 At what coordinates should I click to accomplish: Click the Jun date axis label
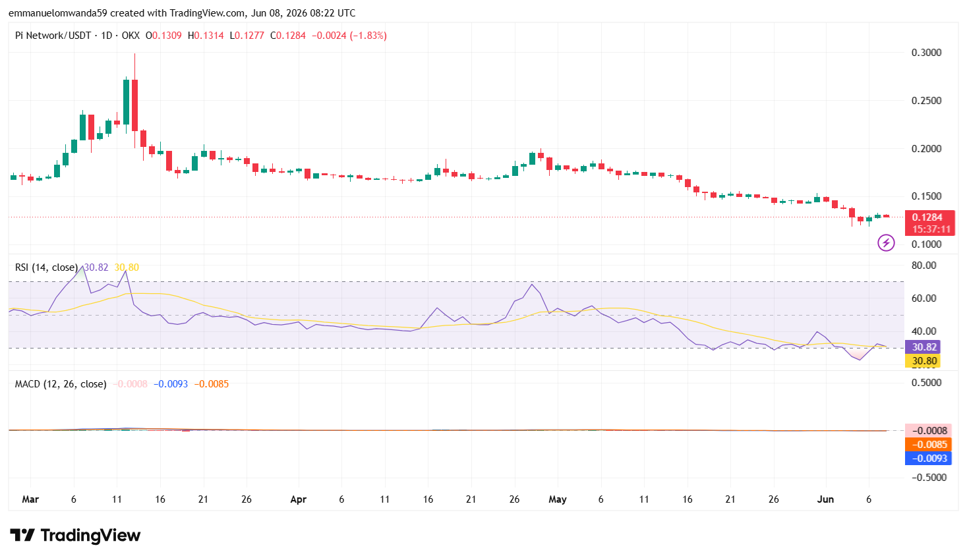[825, 499]
